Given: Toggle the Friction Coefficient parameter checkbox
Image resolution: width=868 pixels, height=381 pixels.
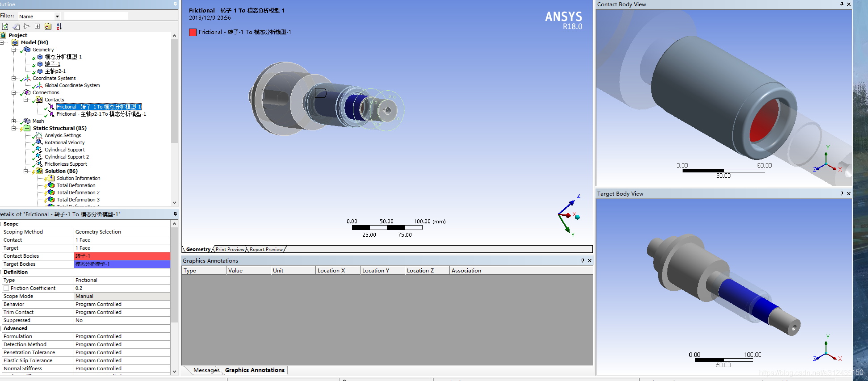Looking at the screenshot, I should click(x=6, y=288).
